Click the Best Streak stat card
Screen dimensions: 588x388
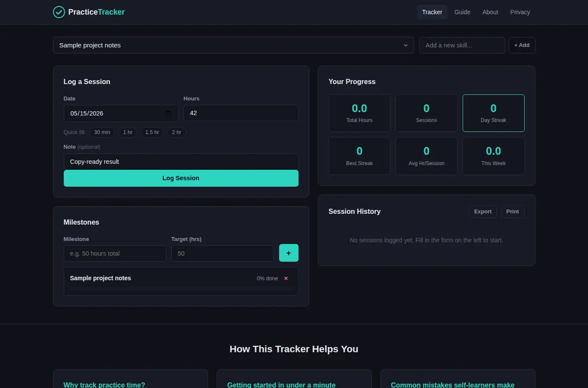click(x=359, y=156)
